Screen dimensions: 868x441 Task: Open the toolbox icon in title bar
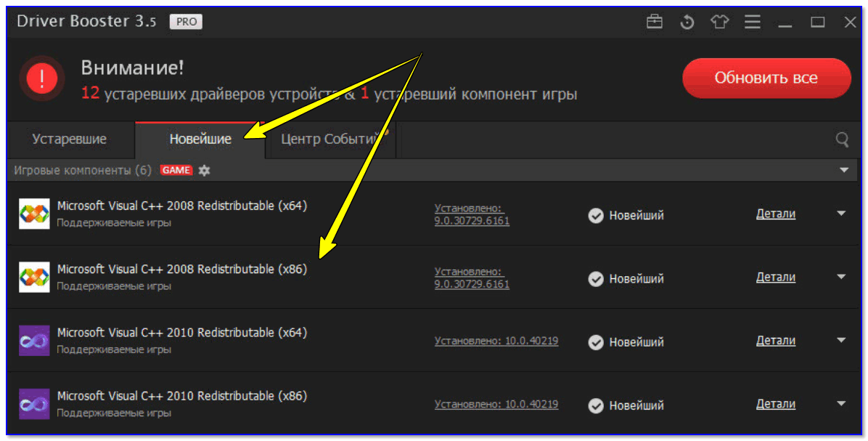click(655, 22)
